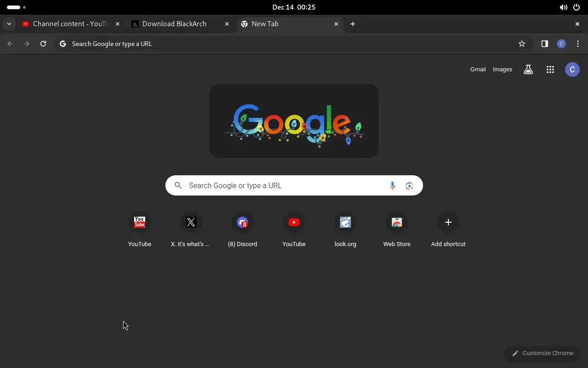Click the Google holiday lights doodle

coord(294,121)
